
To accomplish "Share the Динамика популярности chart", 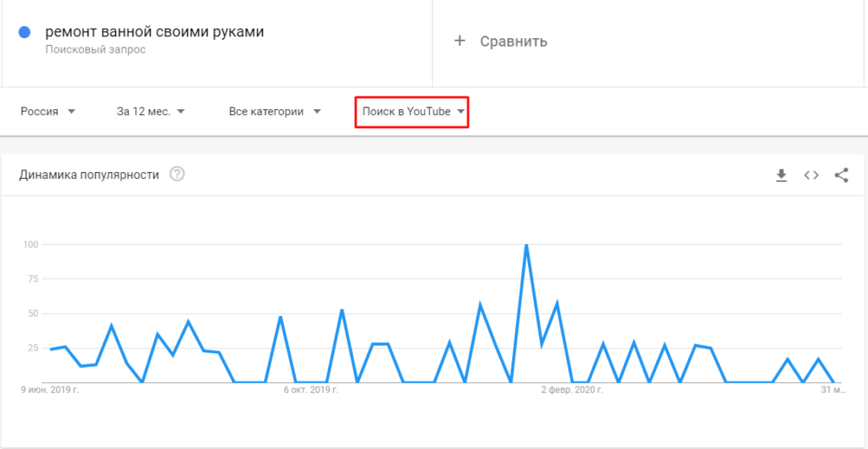I will point(841,175).
